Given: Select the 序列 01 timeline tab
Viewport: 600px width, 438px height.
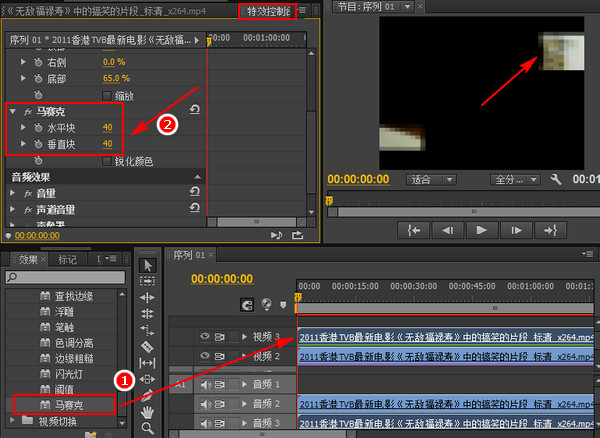Looking at the screenshot, I should pos(190,255).
